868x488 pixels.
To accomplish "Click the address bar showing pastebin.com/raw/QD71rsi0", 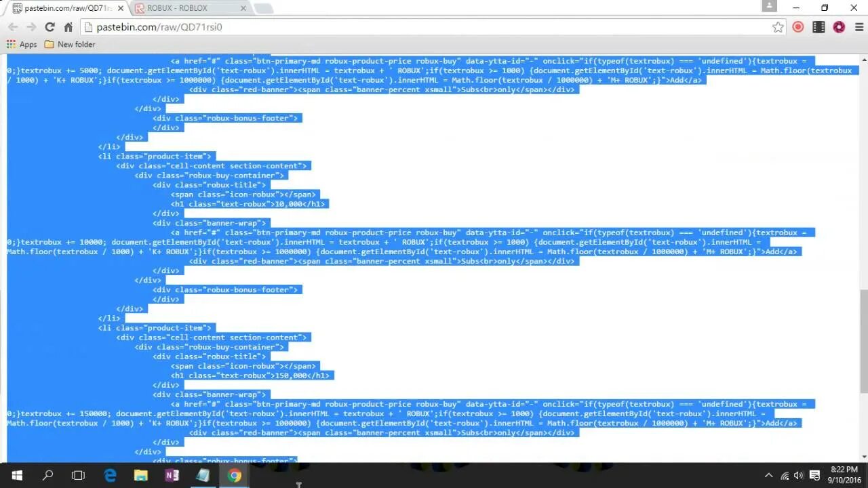I will click(x=434, y=27).
